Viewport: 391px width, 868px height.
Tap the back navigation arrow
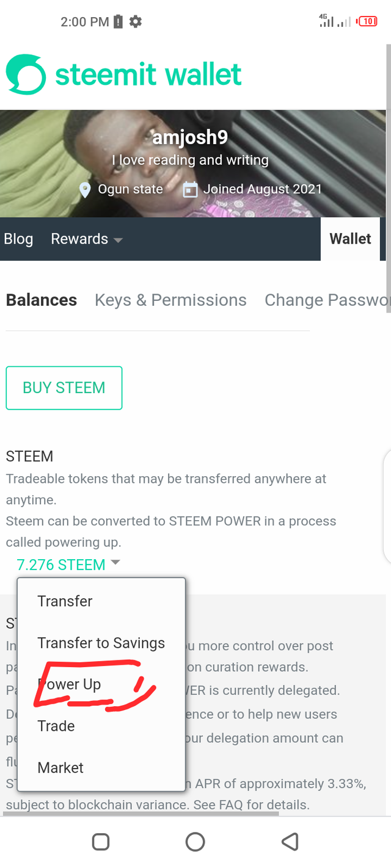pos(290,841)
